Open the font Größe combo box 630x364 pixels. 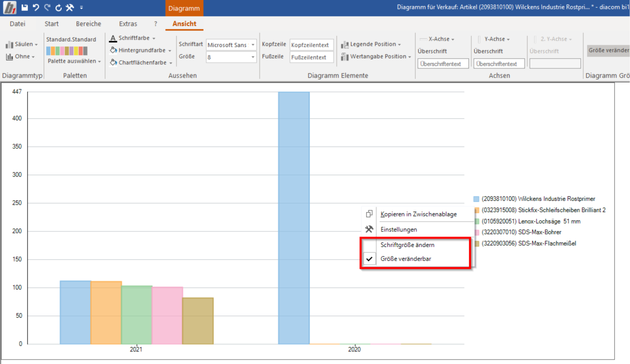click(231, 57)
